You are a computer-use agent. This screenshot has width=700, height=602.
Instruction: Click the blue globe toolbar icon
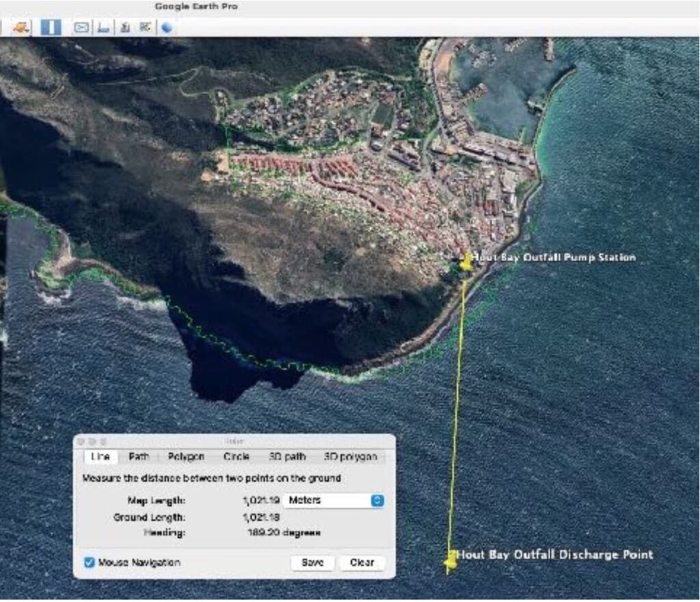click(x=167, y=28)
